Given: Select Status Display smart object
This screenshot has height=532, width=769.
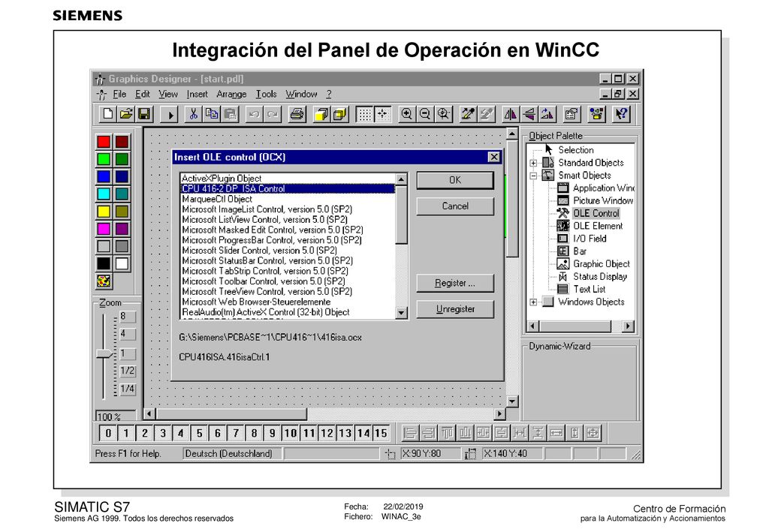Looking at the screenshot, I should (x=600, y=276).
